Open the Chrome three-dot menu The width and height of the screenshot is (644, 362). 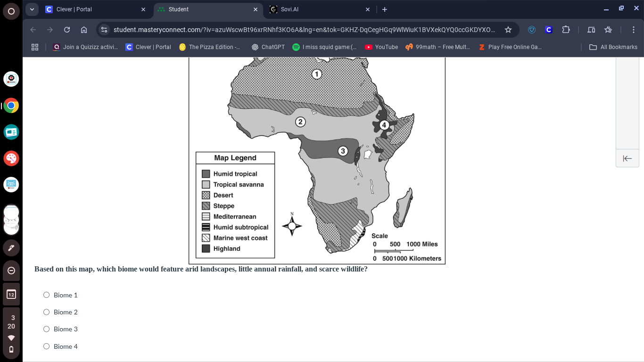[634, 30]
